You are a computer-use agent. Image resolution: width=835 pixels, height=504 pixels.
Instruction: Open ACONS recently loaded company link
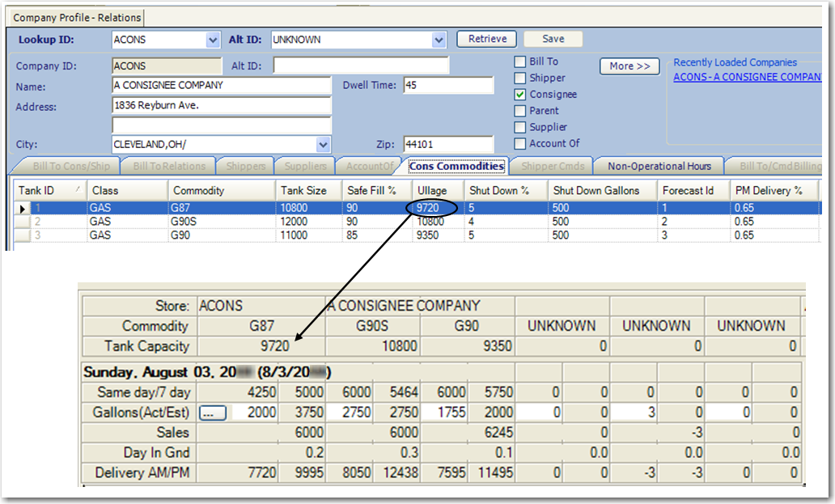point(748,77)
